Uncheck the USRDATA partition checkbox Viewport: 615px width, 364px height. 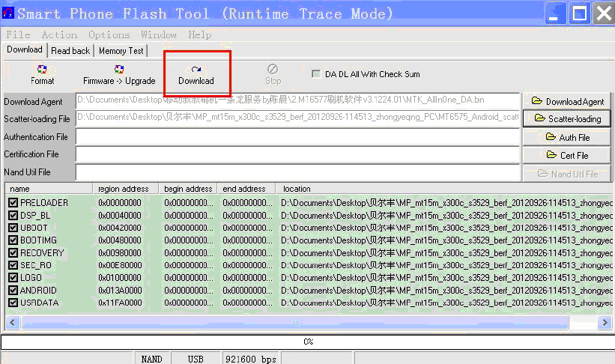pos(13,303)
